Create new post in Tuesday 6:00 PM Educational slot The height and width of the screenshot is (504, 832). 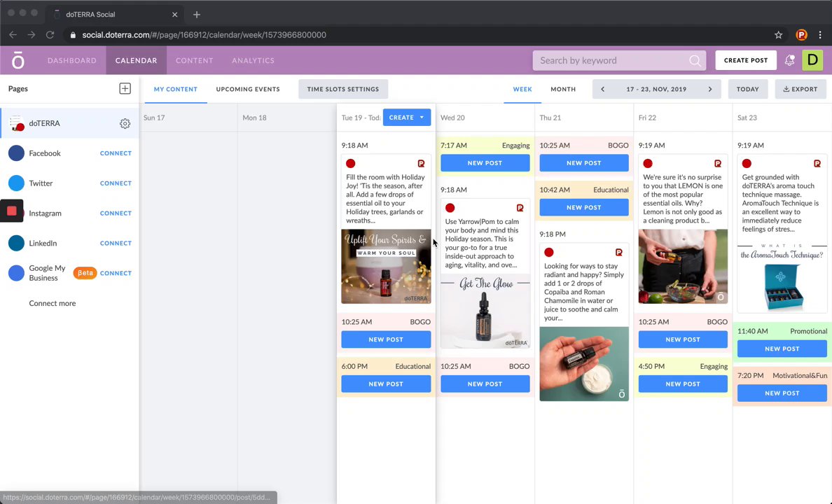[x=386, y=384]
